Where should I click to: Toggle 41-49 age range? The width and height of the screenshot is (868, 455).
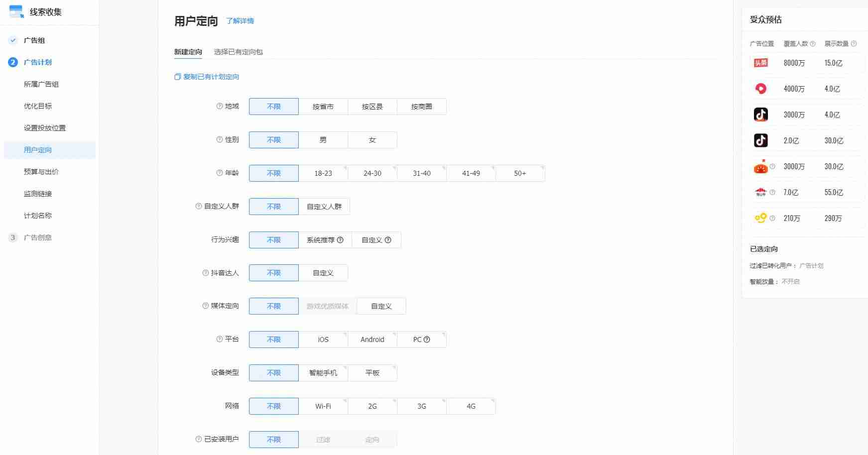point(471,173)
